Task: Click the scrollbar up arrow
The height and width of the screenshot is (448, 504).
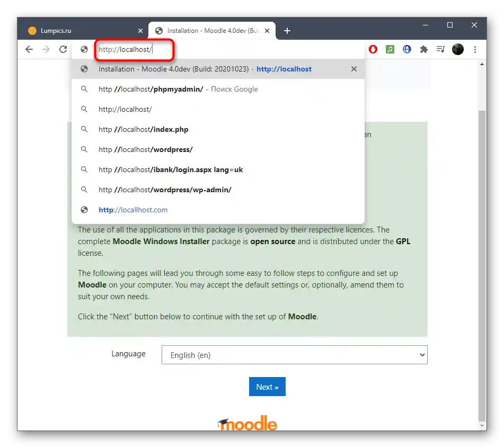Action: (482, 64)
